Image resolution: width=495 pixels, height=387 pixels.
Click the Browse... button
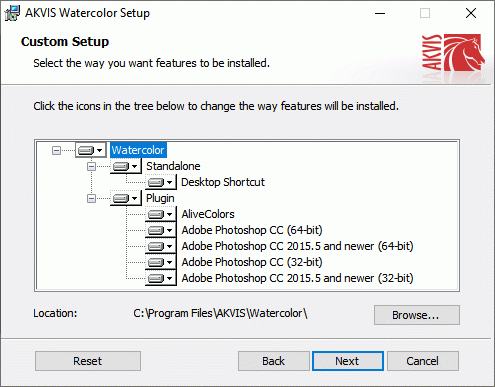point(417,315)
